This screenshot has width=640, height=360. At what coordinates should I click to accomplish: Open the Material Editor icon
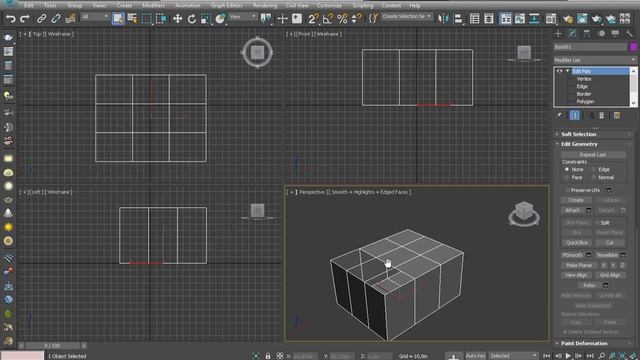pos(551,19)
